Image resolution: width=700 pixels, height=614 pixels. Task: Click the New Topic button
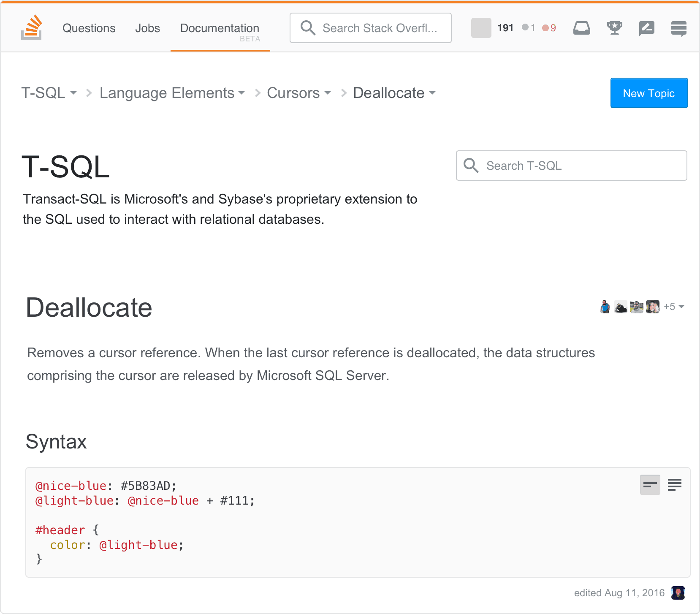[649, 93]
